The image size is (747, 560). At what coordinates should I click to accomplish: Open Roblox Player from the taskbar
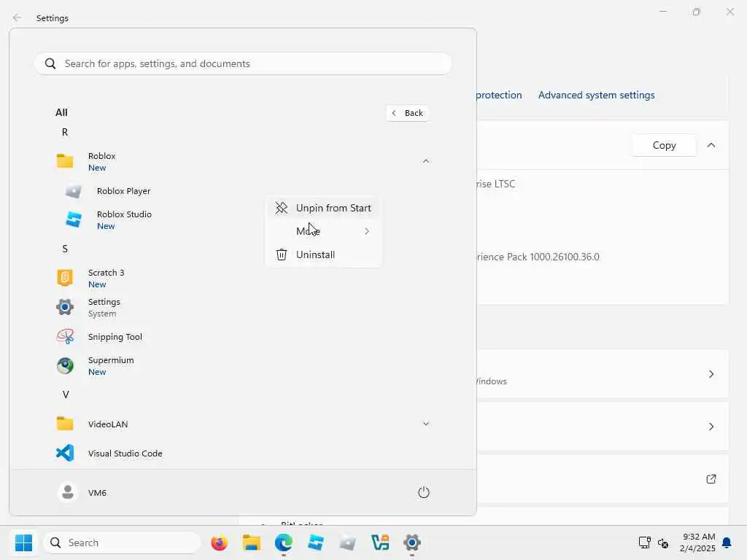pyautogui.click(x=348, y=542)
